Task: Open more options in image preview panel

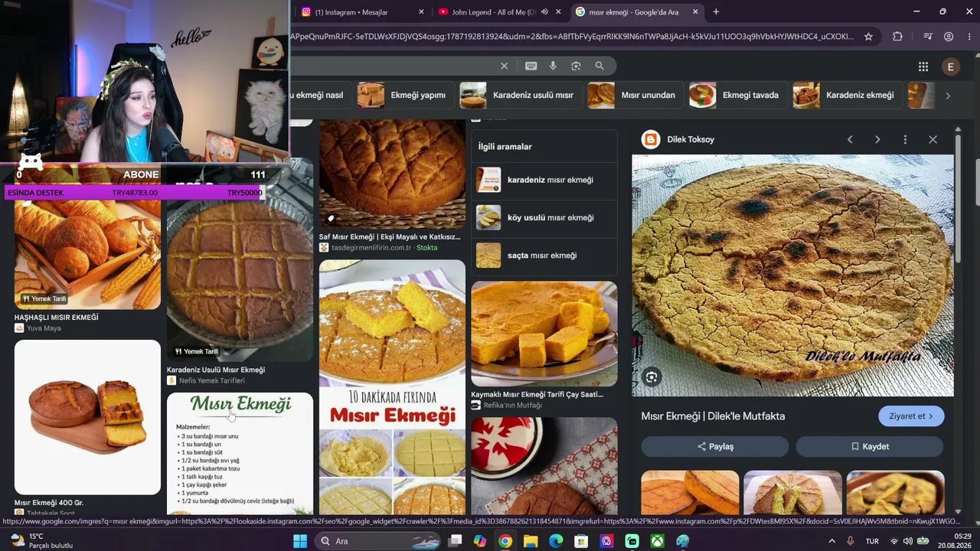Action: [x=905, y=139]
